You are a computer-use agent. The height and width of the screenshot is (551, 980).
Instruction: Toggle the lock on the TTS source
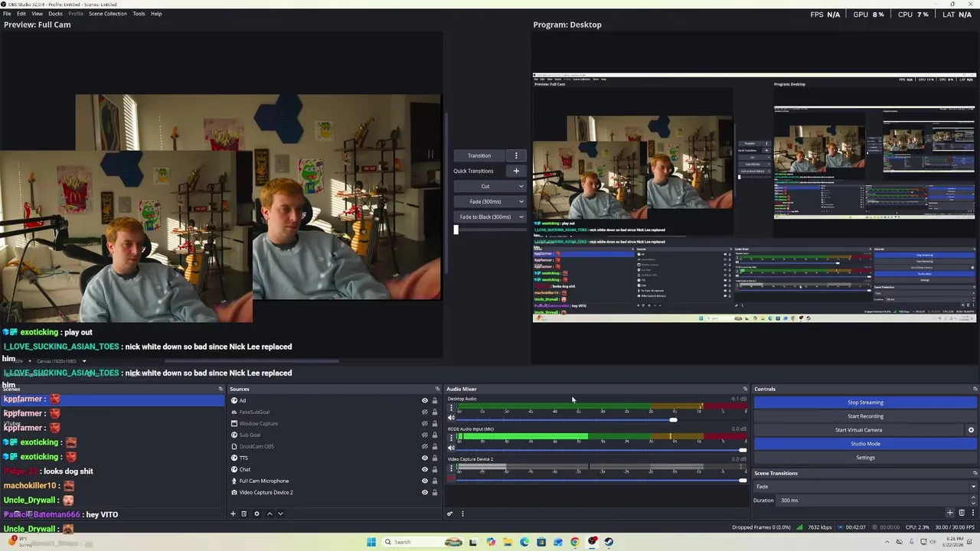pyautogui.click(x=435, y=458)
